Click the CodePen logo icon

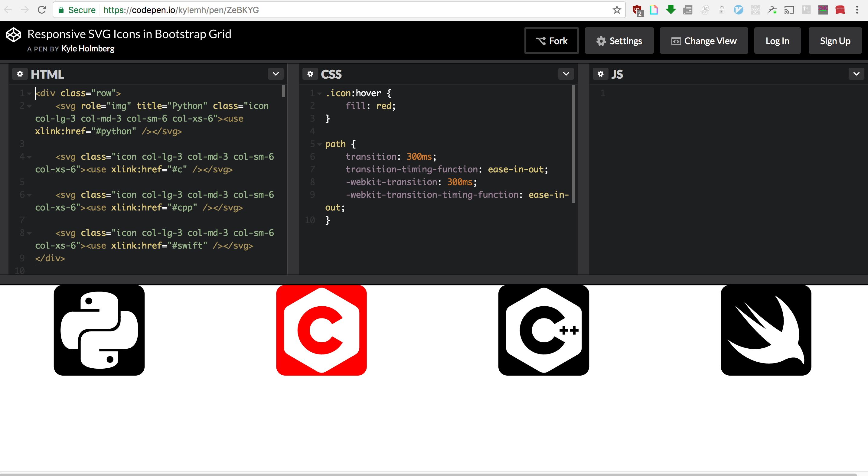coord(14,35)
